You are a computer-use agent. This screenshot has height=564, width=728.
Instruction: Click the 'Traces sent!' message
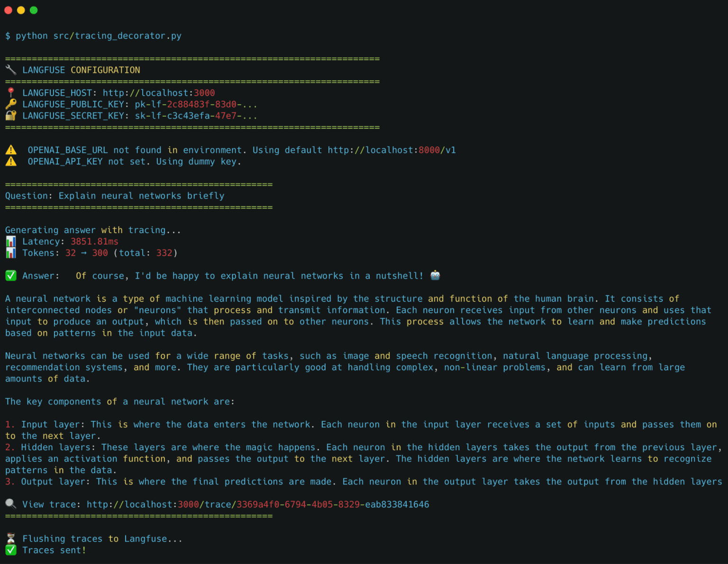point(54,550)
